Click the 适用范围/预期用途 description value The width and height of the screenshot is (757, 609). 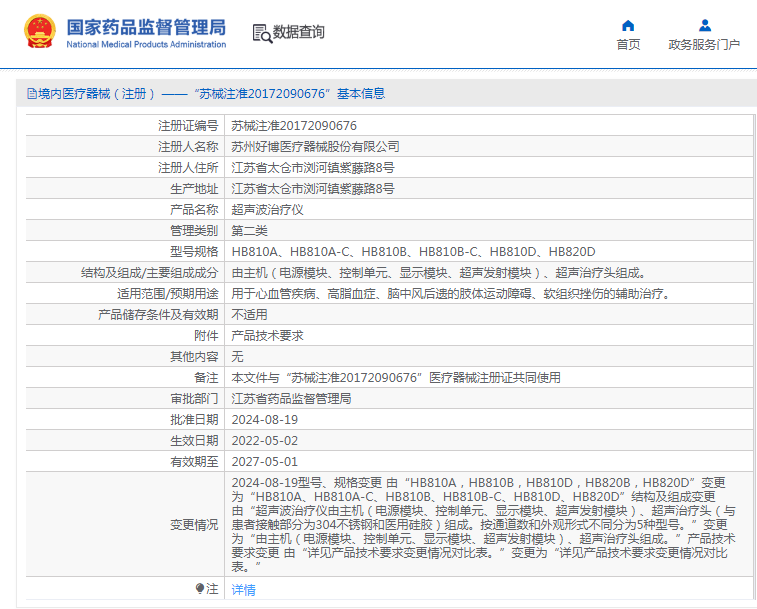click(451, 294)
